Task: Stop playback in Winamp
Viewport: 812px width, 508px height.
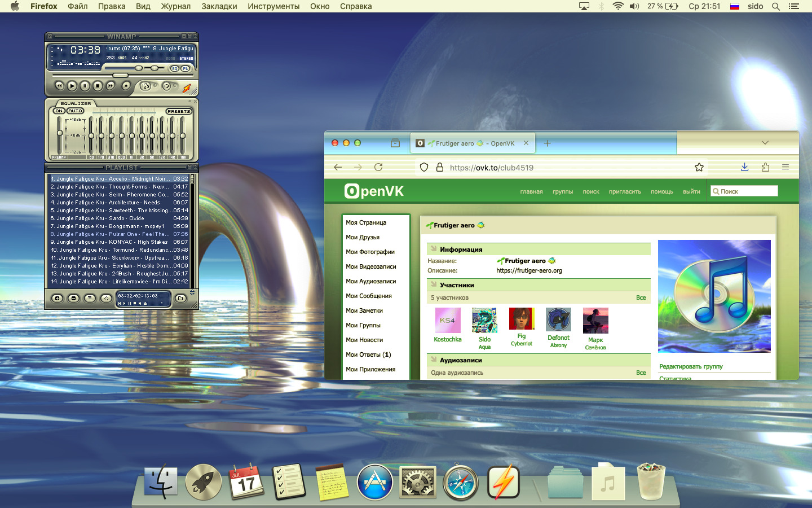Action: (x=98, y=86)
